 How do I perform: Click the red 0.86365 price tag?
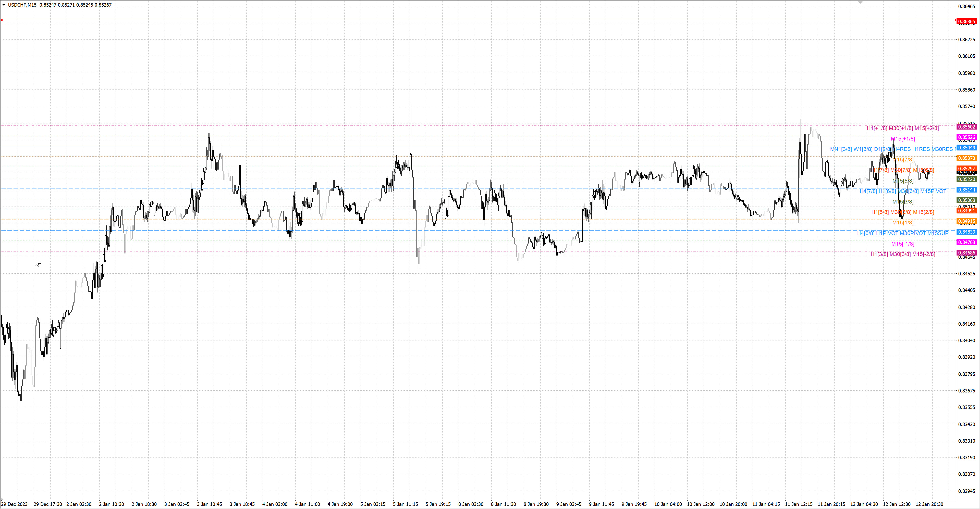(966, 22)
